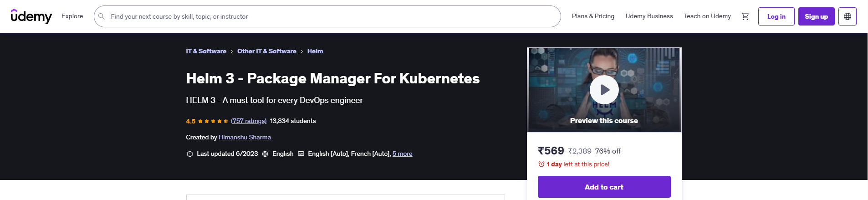Click the alarm clock icon near price
This screenshot has height=200, width=868.
(x=541, y=164)
